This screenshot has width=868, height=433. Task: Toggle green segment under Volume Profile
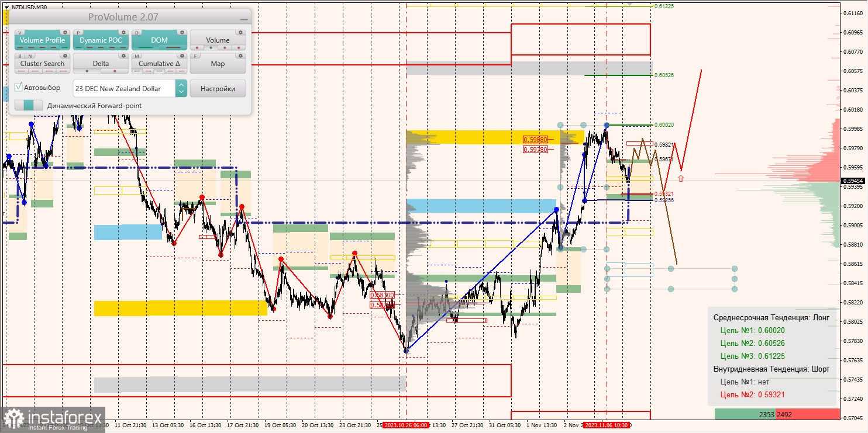tap(64, 48)
